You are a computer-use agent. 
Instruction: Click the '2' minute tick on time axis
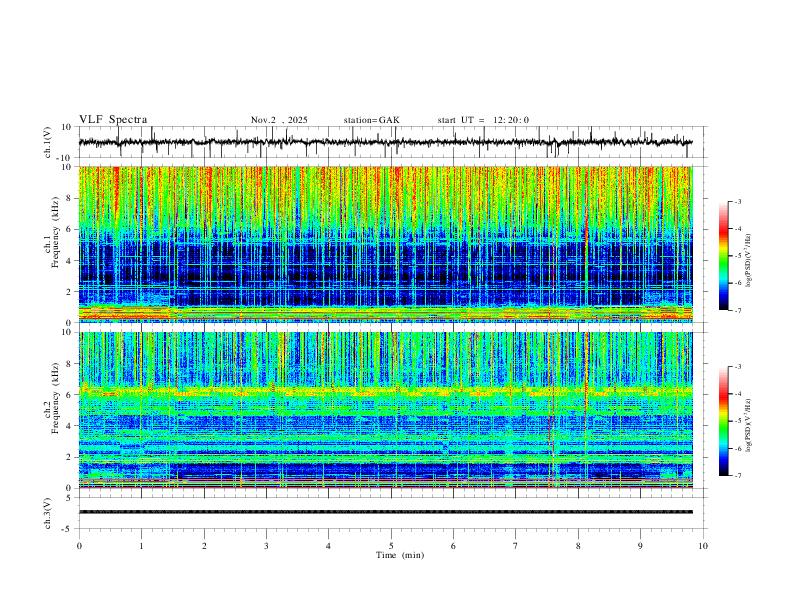pyautogui.click(x=204, y=546)
